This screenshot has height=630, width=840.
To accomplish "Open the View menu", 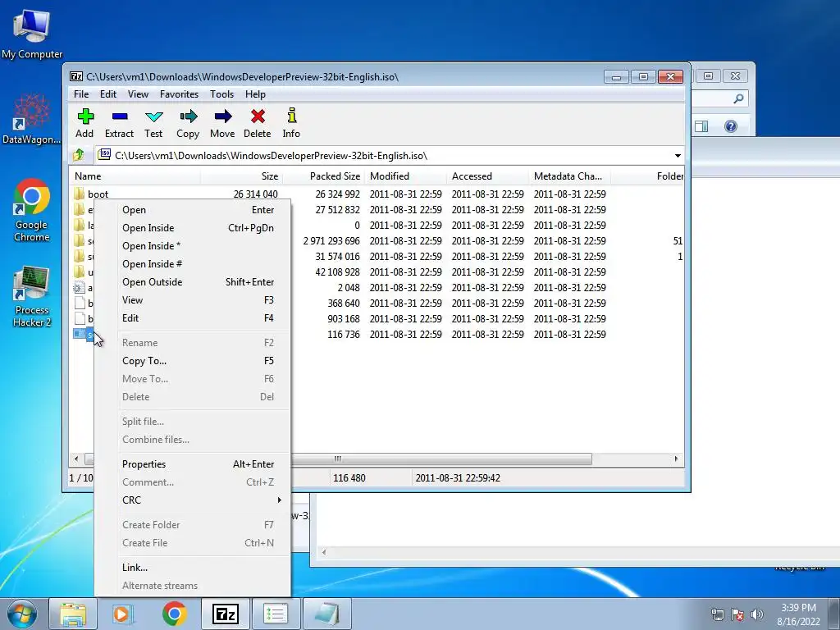I will coord(138,94).
